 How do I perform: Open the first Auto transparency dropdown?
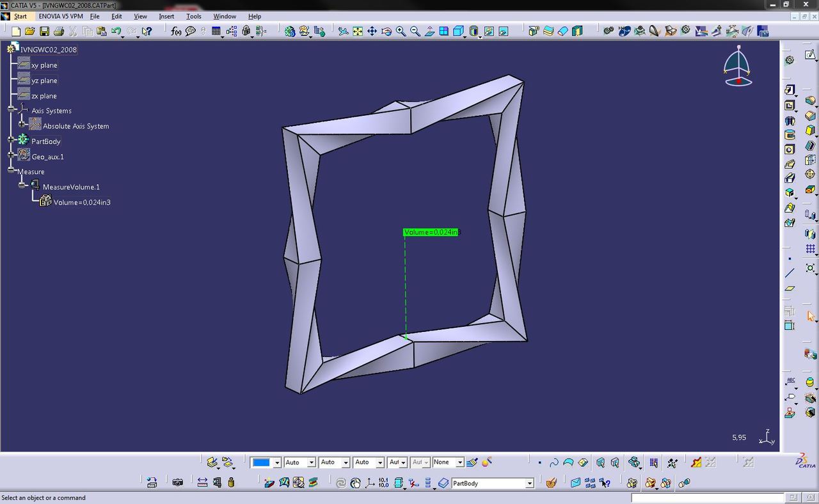point(312,462)
